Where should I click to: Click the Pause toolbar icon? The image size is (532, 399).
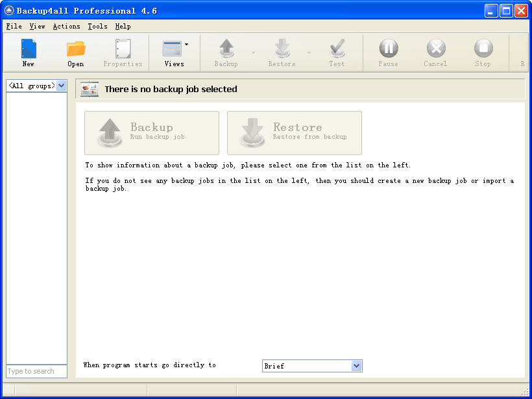(x=389, y=48)
